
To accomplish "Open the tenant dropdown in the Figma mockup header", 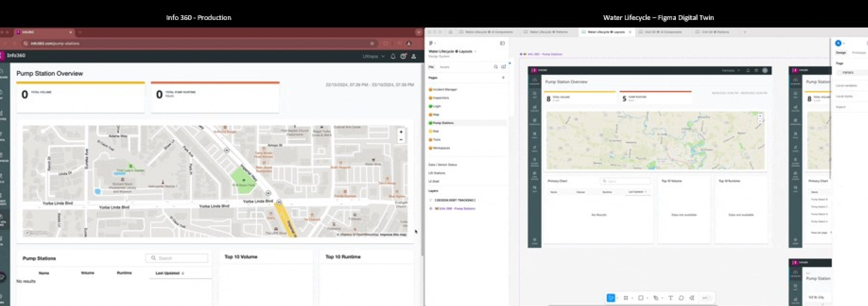I will pyautogui.click(x=731, y=71).
